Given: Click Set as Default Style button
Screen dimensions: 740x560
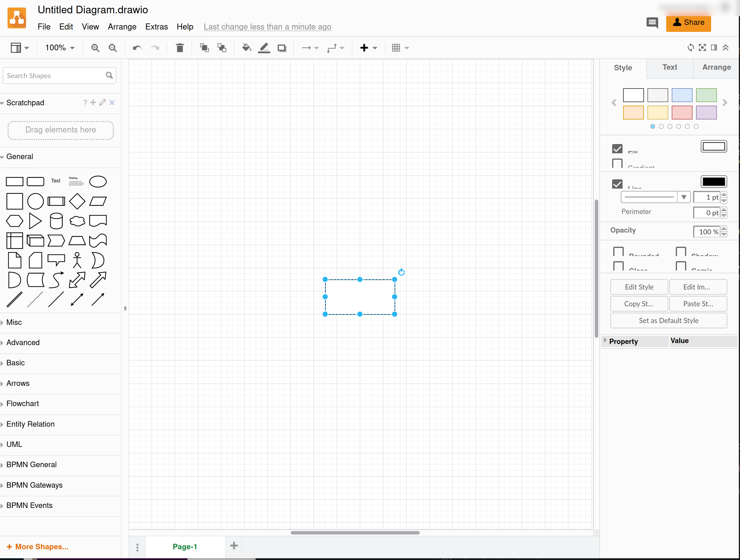Looking at the screenshot, I should (x=669, y=320).
